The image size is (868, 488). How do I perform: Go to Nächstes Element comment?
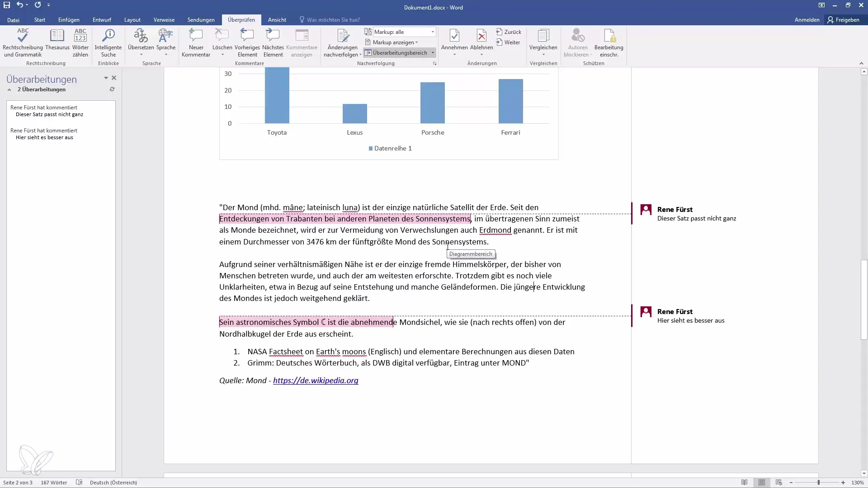273,43
